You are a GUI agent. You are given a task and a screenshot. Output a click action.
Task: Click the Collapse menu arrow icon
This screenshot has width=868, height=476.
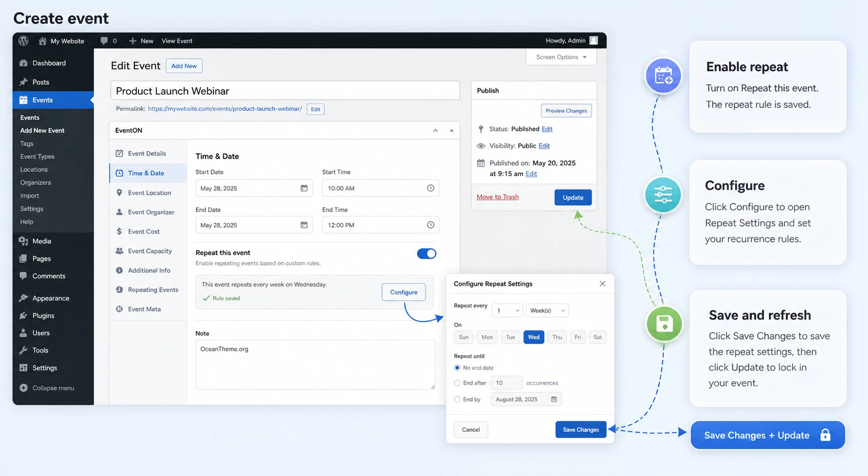coord(24,388)
